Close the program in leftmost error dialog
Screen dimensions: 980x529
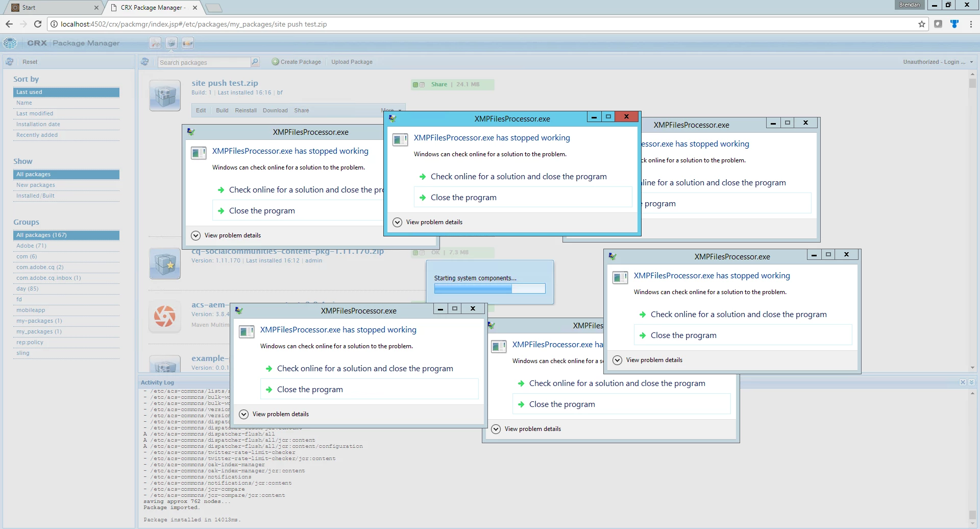pyautogui.click(x=299, y=210)
